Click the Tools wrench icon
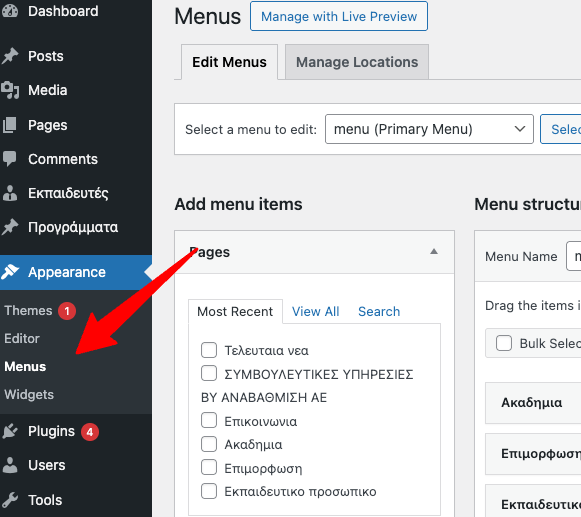This screenshot has height=517, width=581. pos(10,500)
